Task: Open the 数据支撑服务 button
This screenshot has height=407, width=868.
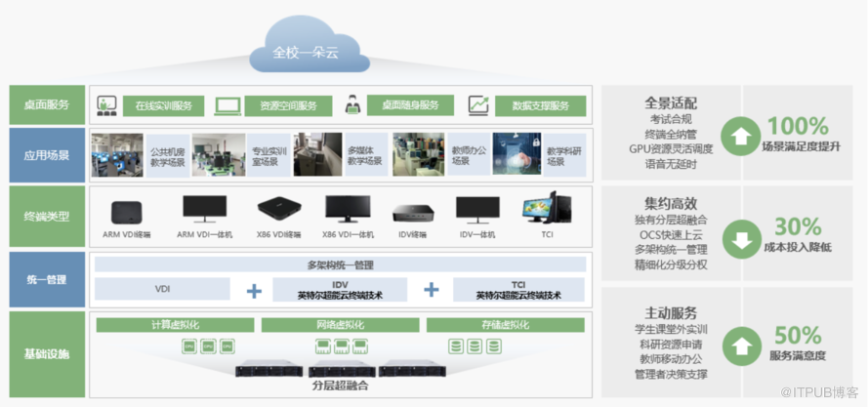Action: pos(540,105)
